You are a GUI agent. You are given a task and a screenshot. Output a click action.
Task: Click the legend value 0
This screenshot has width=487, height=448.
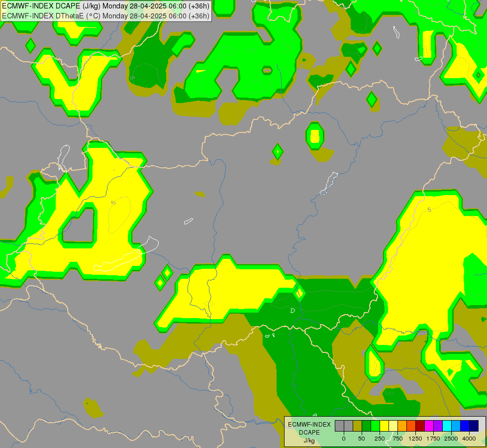point(344,439)
